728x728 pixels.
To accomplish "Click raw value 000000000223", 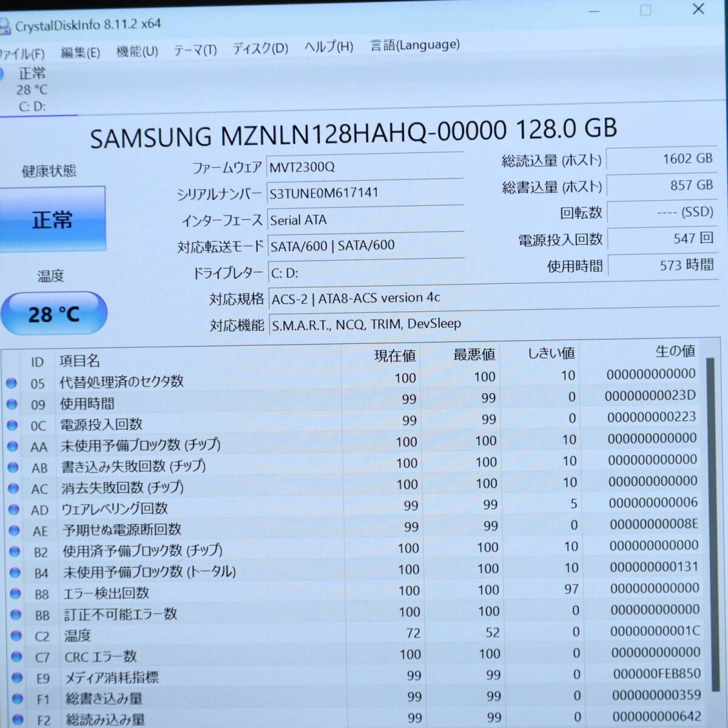I will pos(652,417).
